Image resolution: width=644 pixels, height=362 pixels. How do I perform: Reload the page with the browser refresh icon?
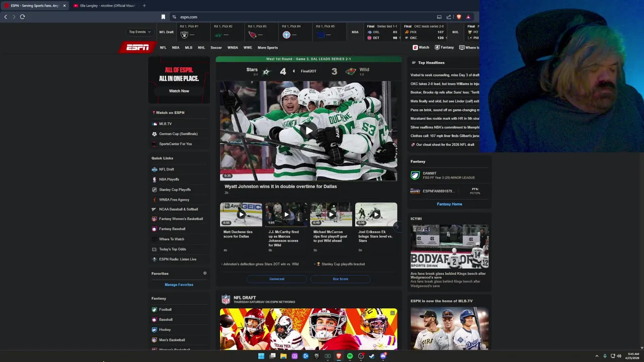[22, 17]
